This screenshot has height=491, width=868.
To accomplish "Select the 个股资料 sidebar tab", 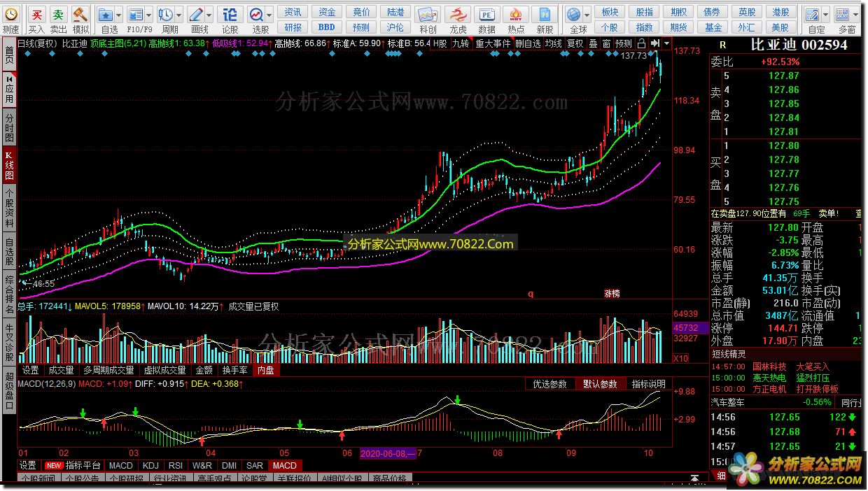I will 9,210.
